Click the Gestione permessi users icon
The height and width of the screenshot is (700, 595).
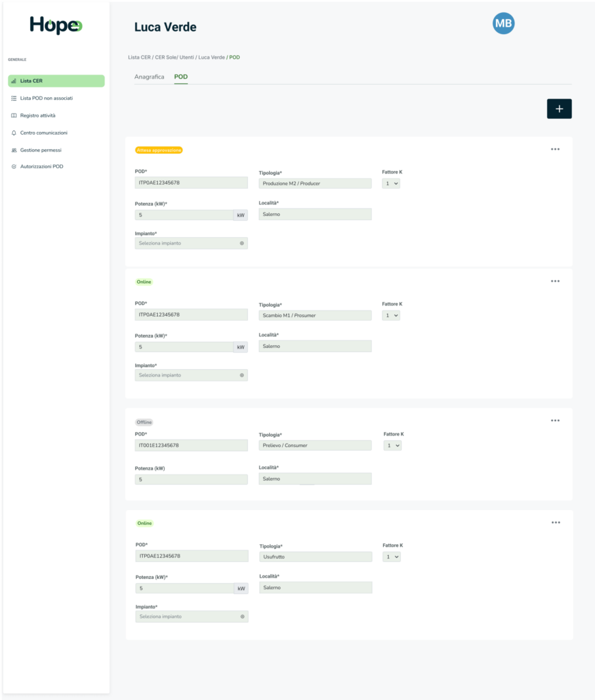[14, 150]
